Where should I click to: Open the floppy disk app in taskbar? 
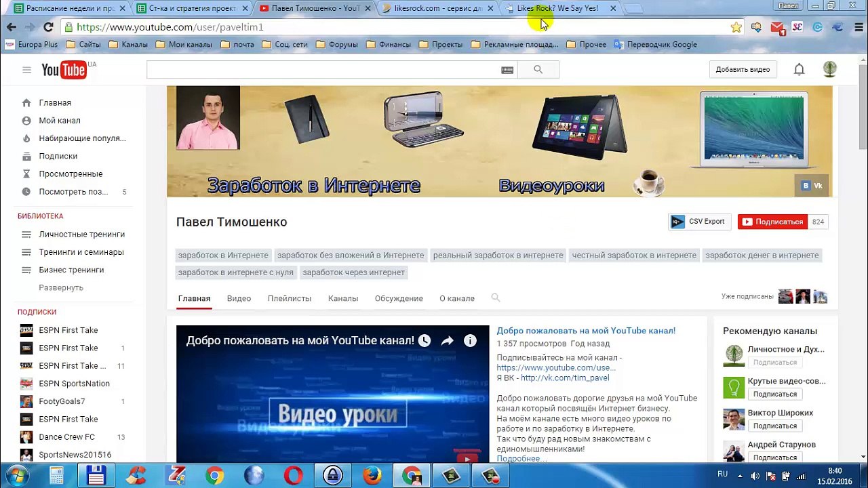pos(96,475)
